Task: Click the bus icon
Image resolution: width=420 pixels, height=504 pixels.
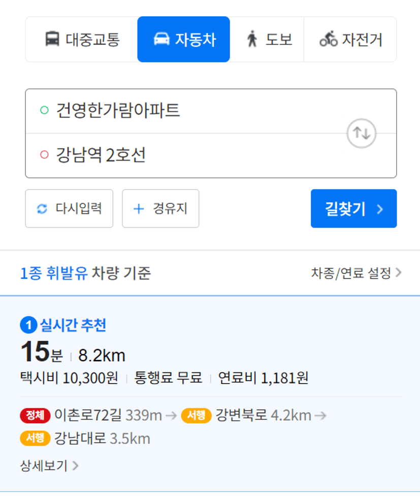Action: coord(52,39)
